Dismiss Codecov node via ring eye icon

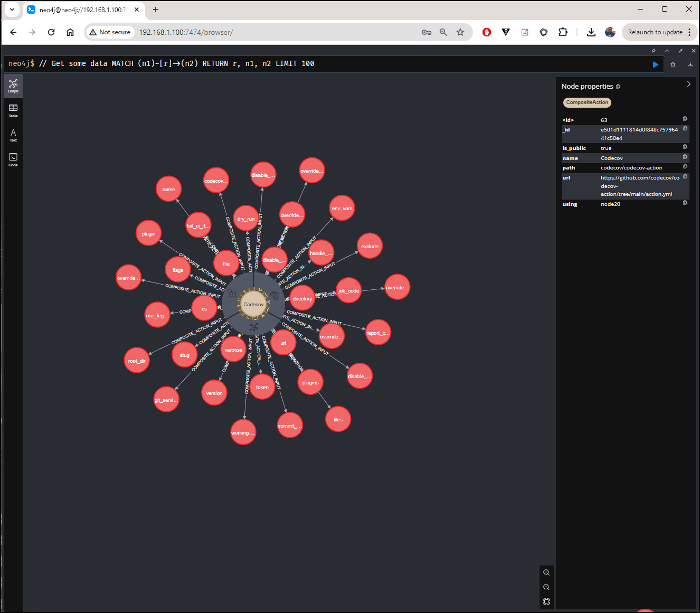(275, 296)
